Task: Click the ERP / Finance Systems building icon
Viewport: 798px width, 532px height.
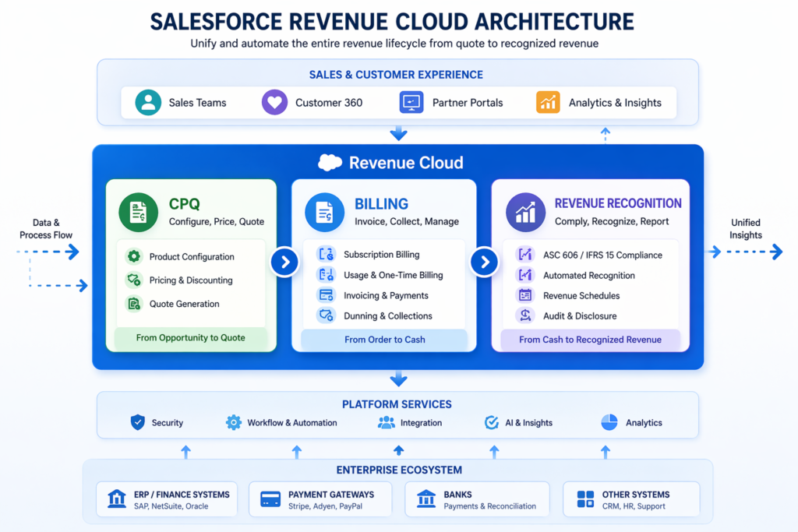Action: pos(117,499)
